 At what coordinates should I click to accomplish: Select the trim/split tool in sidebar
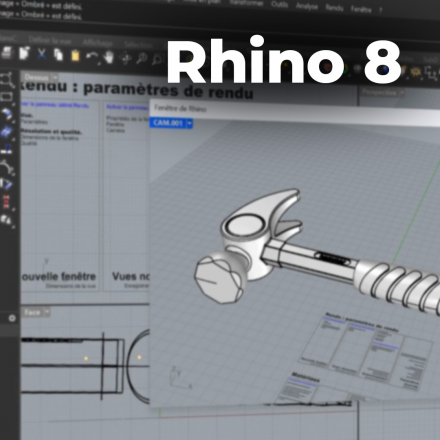point(7,184)
